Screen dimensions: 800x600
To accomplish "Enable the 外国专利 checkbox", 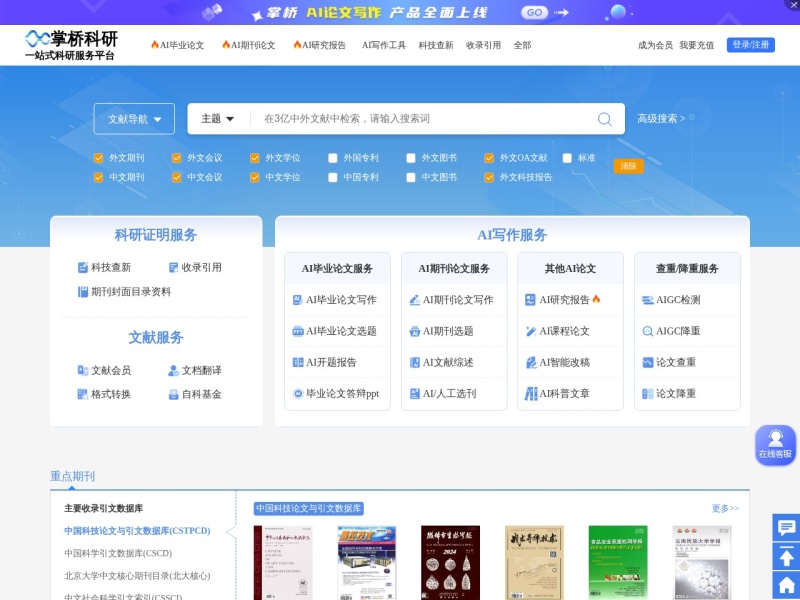I will coord(333,158).
